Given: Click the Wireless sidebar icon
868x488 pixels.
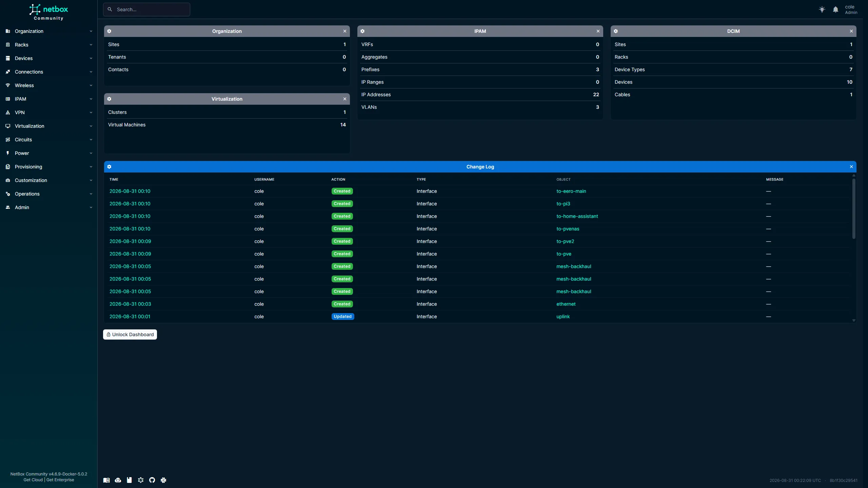Looking at the screenshot, I should point(8,85).
